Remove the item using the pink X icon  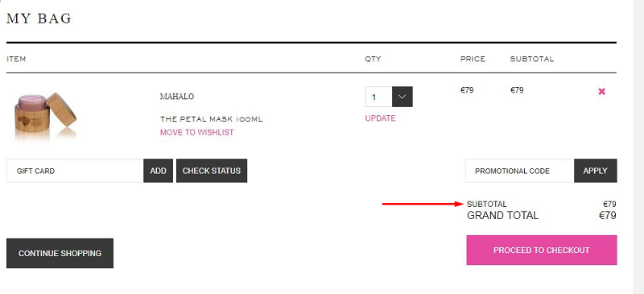point(601,91)
